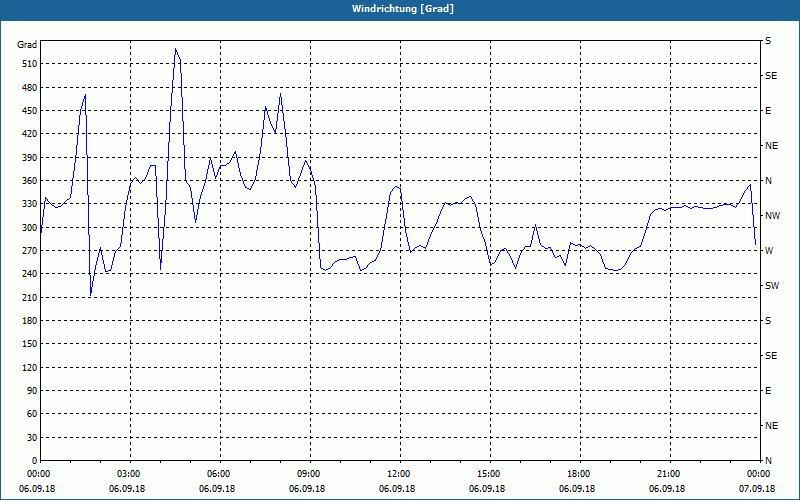Click the "NE" compass label beside the 30 gridline
Image resolution: width=800 pixels, height=500 pixels.
click(771, 426)
